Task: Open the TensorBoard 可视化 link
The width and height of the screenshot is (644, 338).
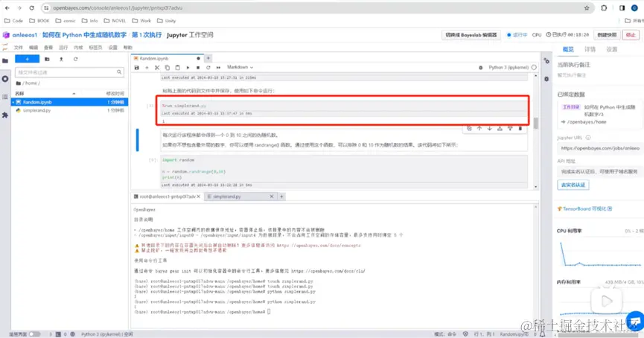Action: 585,208
